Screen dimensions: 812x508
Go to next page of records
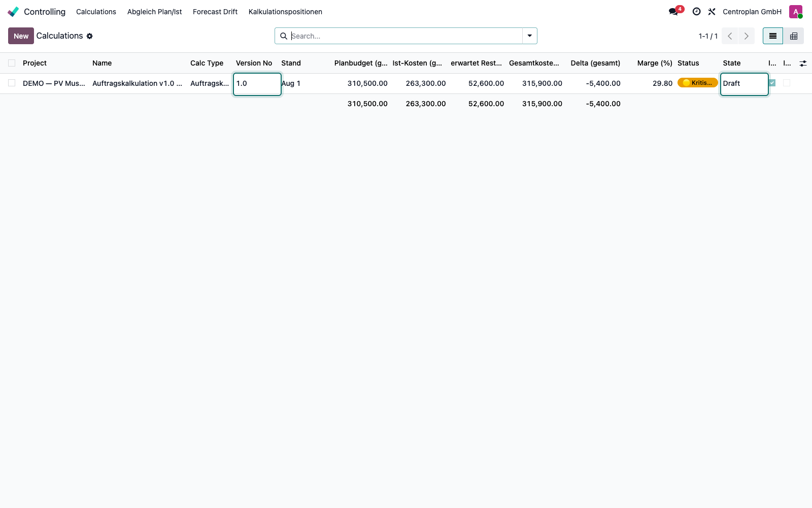pyautogui.click(x=746, y=36)
